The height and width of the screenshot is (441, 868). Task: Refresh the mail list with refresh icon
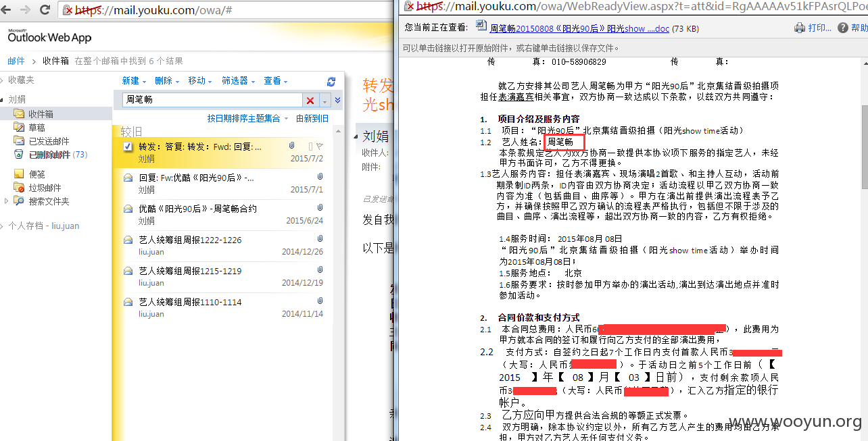[x=331, y=82]
